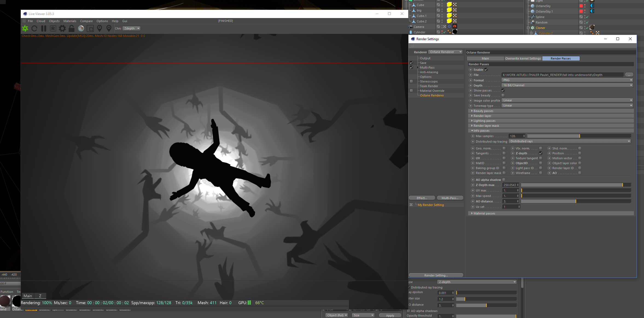Expand the Beauty passes section
The width and height of the screenshot is (644, 318).
point(483,111)
